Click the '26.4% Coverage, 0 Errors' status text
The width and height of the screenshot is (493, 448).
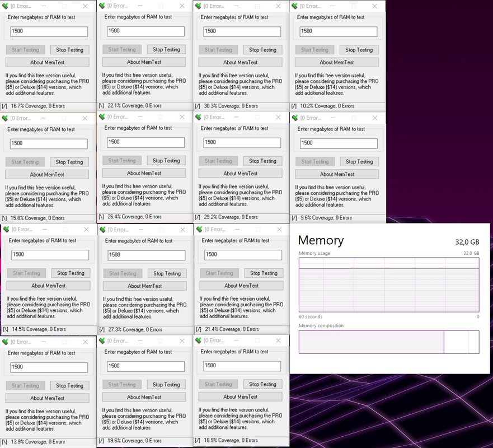134,217
